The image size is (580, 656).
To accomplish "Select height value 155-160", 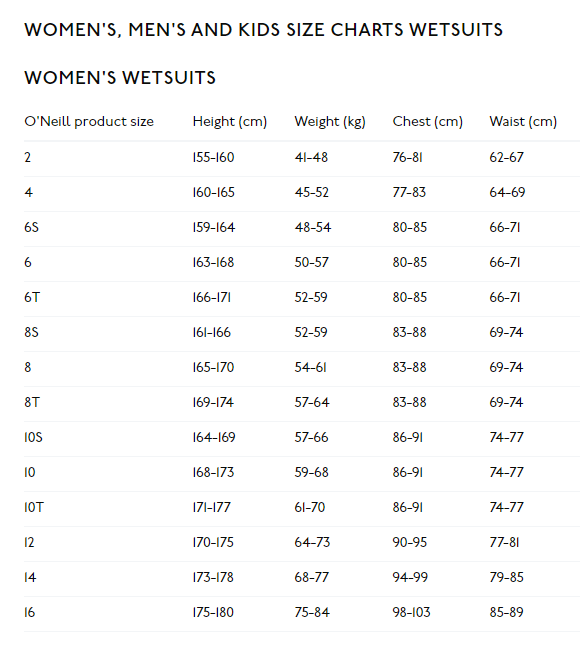I will (x=213, y=157).
